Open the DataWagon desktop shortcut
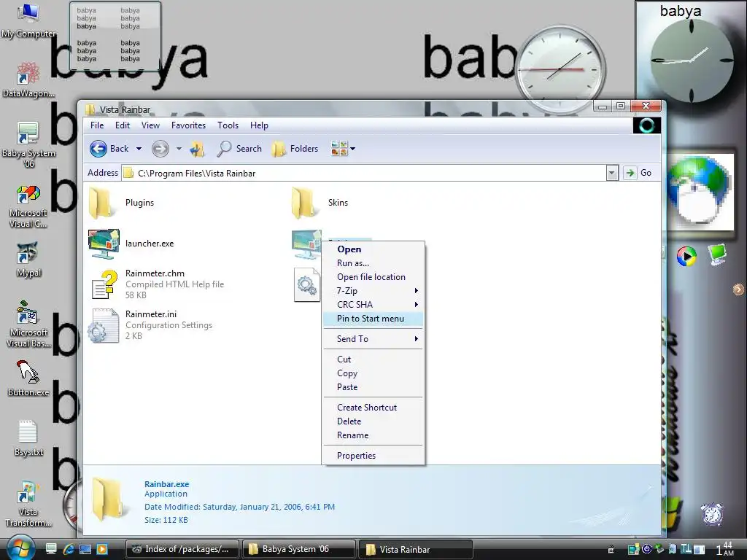 28,80
